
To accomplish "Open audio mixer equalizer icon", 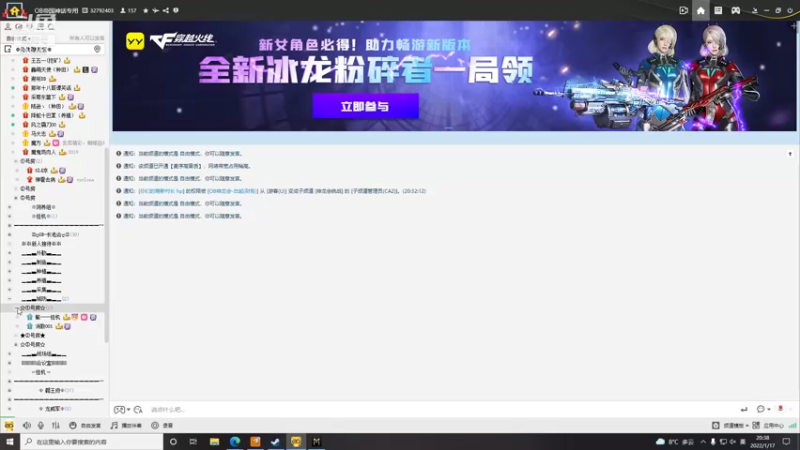I will (x=56, y=426).
